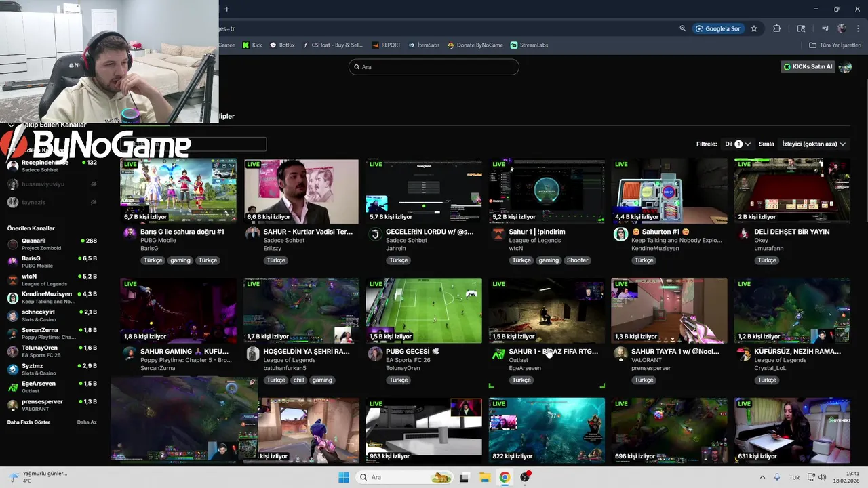Open Recepindehh followed channel in the sidebar

(x=52, y=166)
